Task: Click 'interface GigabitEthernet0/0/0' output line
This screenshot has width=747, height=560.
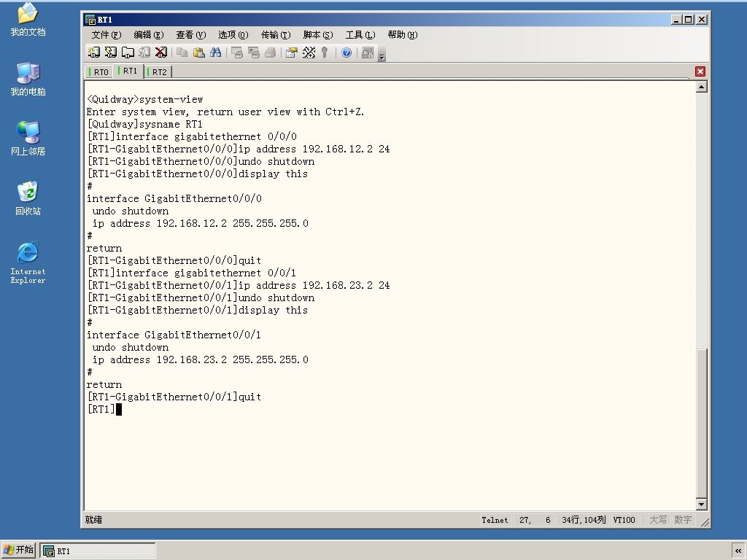Action: coord(174,198)
